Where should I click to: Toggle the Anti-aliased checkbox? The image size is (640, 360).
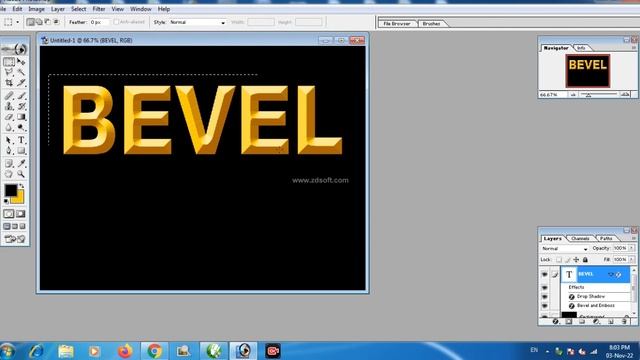pos(116,22)
